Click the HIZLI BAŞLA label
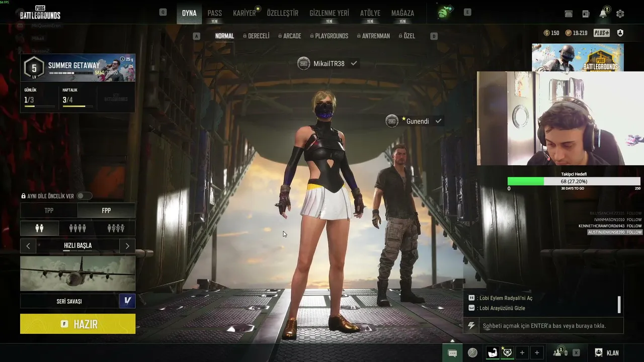This screenshot has height=362, width=644. (77, 246)
